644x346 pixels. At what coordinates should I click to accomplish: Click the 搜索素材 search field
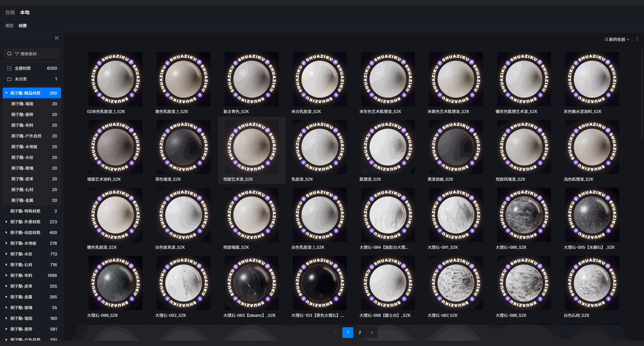[35, 54]
